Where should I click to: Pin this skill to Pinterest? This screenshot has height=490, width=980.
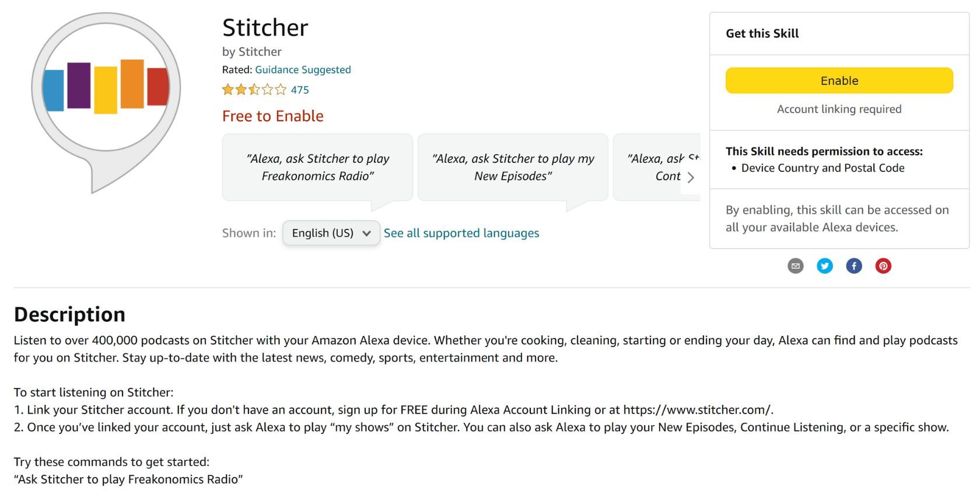tap(883, 266)
